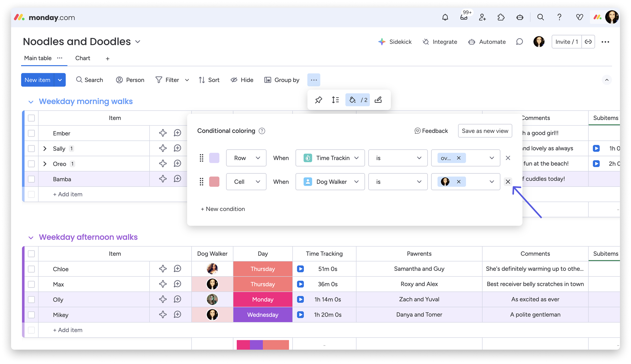Open the Group by menu
The image size is (631, 364).
(282, 80)
